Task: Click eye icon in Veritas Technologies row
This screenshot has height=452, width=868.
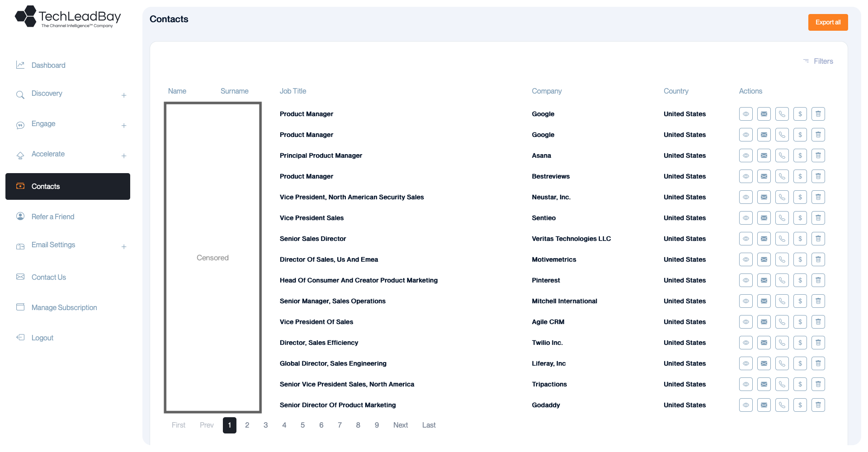Action: 746,239
